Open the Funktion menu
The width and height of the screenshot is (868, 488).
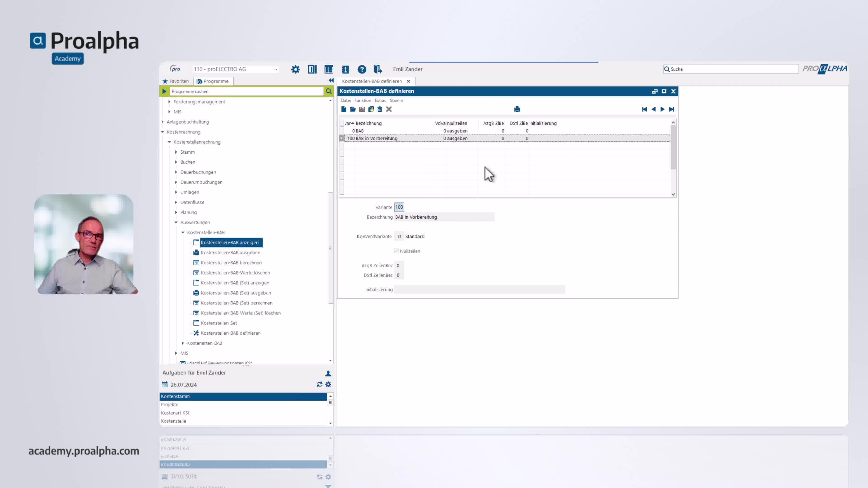pos(363,100)
